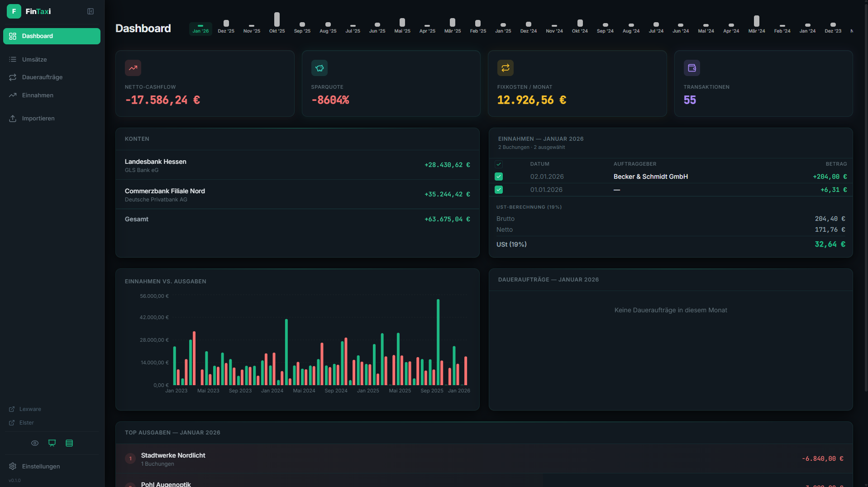The height and width of the screenshot is (487, 868).
Task: Click the tallest bar in Einnahmen vs. Ausgaben chart
Action: tap(437, 339)
